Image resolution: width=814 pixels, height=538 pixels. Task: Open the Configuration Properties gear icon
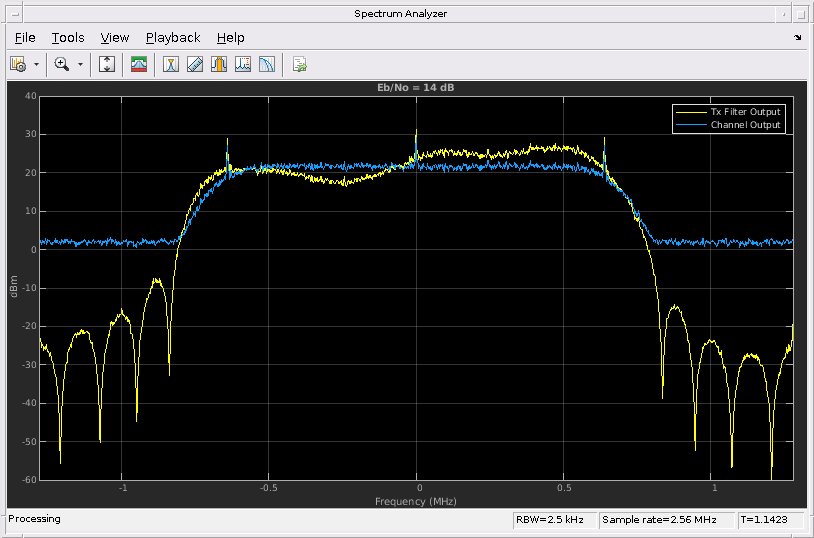tap(18, 64)
